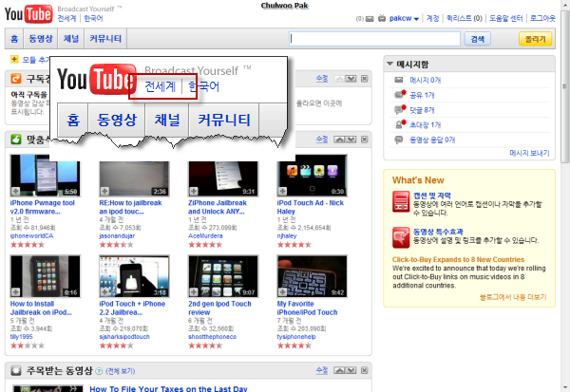Screen dimensions: 570x392
Task: Open the Click-to-Buy Expands to 8 New Countries link
Action: point(458,259)
